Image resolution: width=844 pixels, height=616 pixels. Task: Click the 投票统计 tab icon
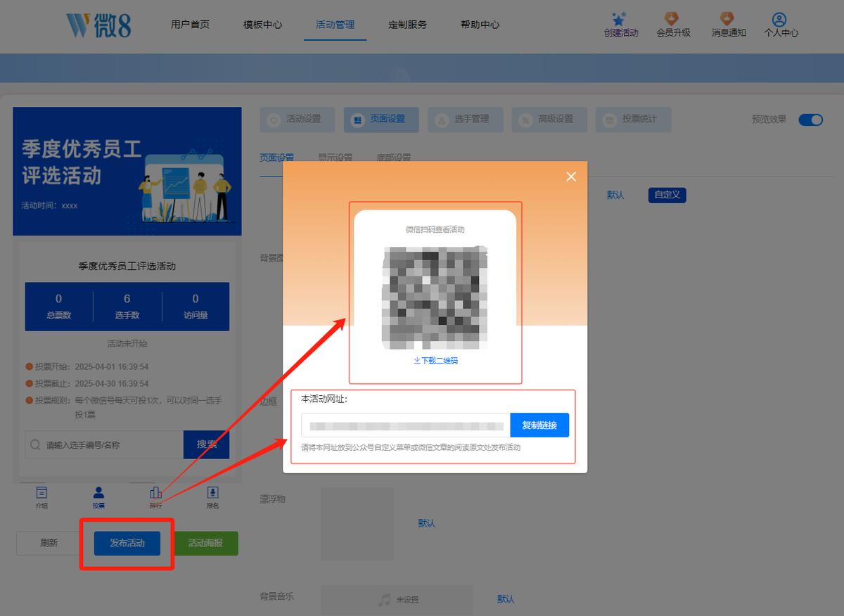pyautogui.click(x=610, y=120)
